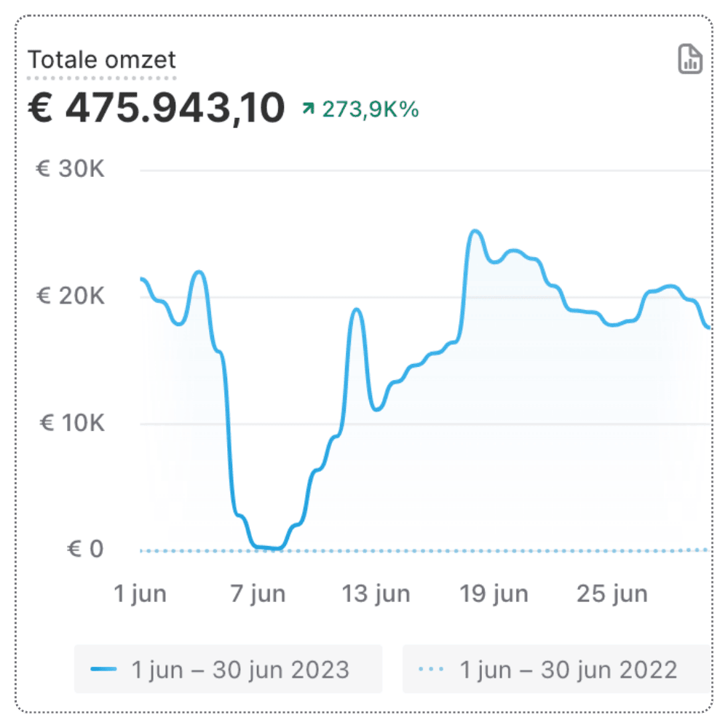Toggle the 1 jun – 30 jun 2022 legend
This screenshot has width=728, height=728.
tap(557, 669)
